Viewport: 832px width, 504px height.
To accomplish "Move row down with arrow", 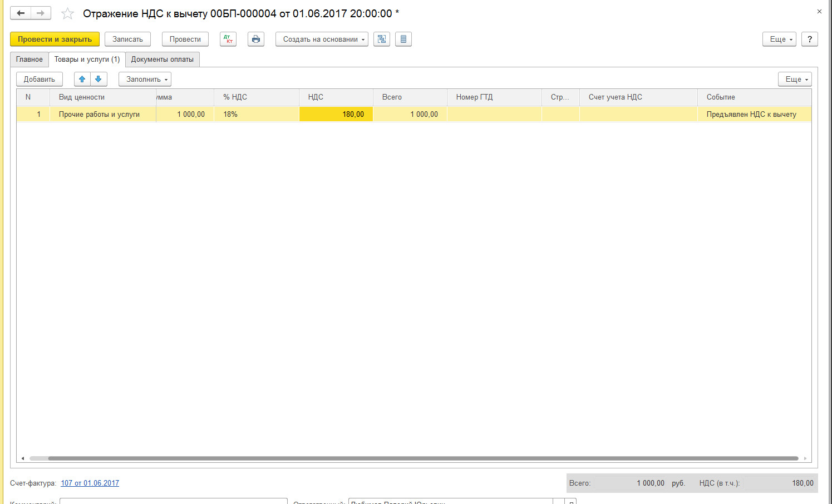I will tap(99, 79).
